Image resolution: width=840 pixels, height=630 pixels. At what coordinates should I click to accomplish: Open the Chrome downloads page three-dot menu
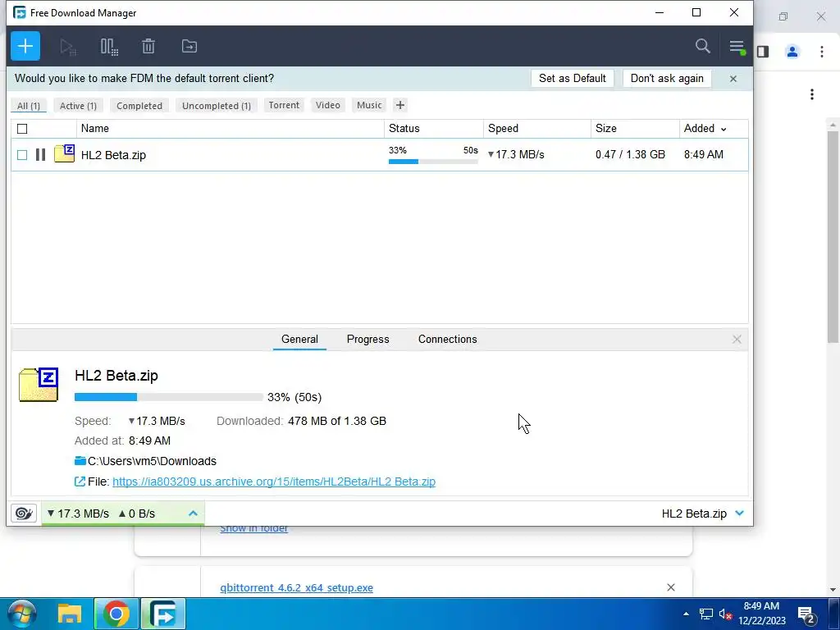pyautogui.click(x=812, y=94)
